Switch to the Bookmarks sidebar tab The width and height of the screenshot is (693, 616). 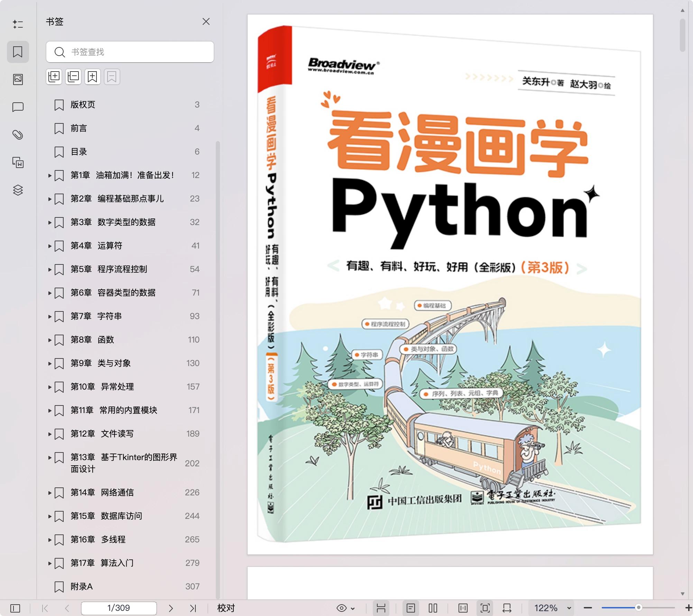click(18, 52)
